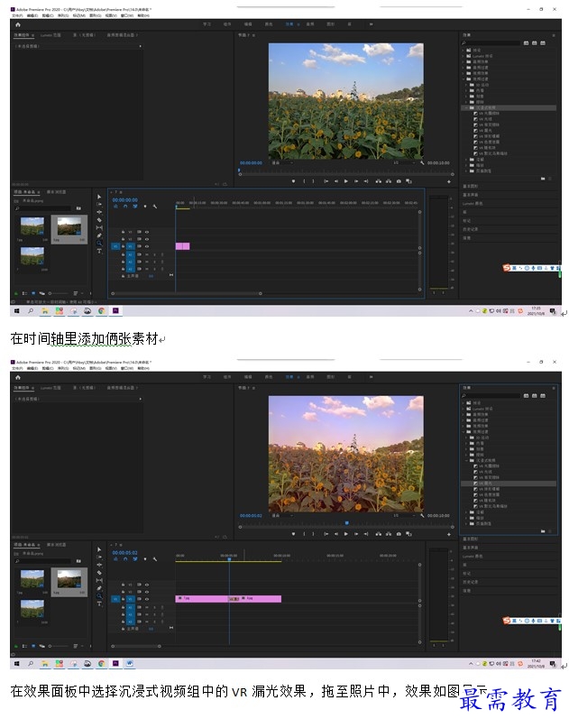
Task: Select the Razor tool in upper screenshot
Action: pos(99,220)
